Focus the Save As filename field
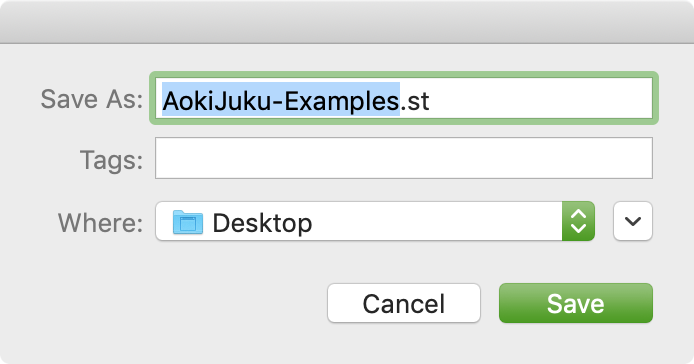The width and height of the screenshot is (694, 364). point(404,98)
